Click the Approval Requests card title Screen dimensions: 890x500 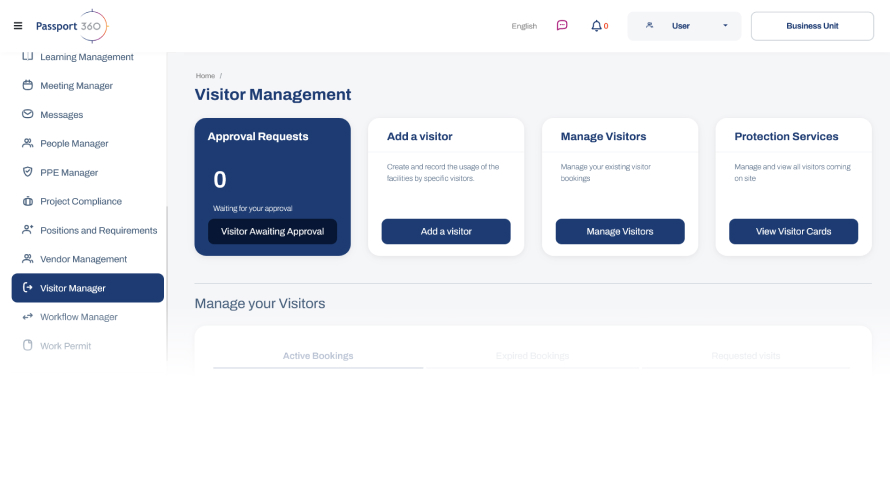(258, 136)
